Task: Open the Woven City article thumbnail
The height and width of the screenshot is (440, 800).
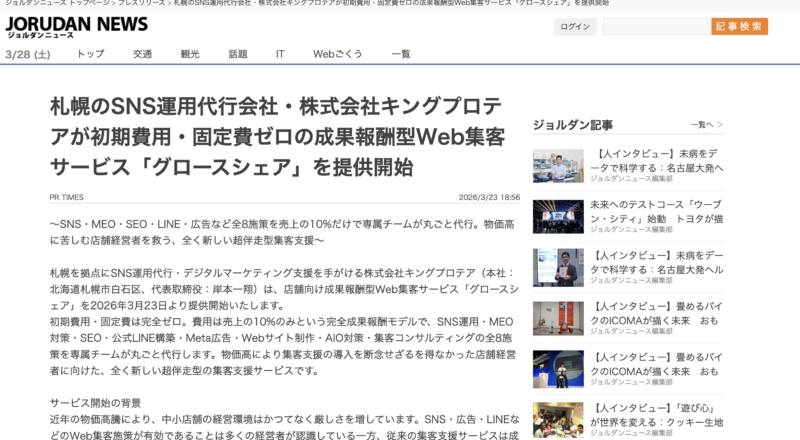Action: tap(558, 217)
